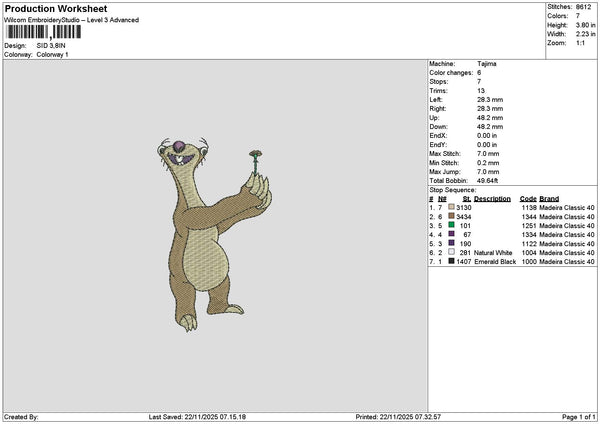
Task: Click the Stop Sequence heading
Action: click(x=453, y=188)
